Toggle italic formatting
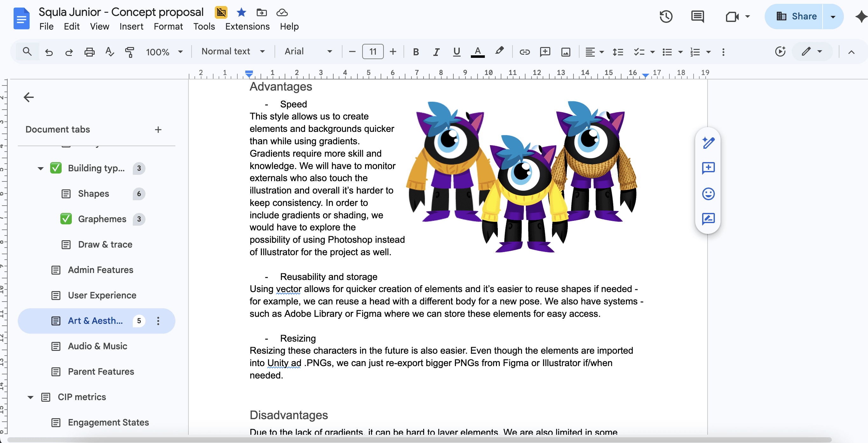868x443 pixels. [436, 52]
